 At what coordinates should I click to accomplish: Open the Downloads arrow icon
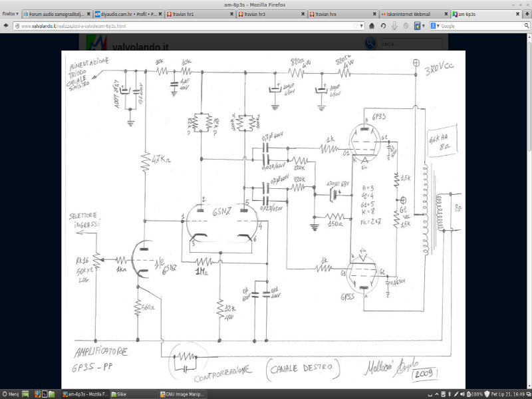pyautogui.click(x=394, y=26)
